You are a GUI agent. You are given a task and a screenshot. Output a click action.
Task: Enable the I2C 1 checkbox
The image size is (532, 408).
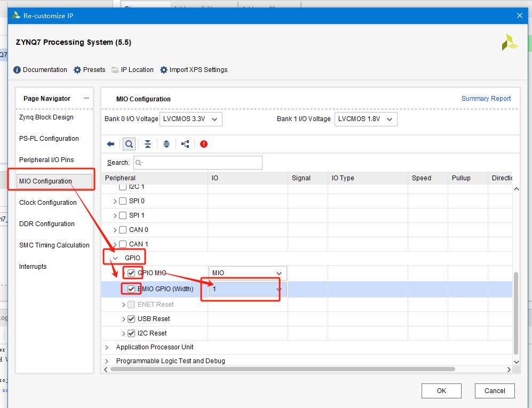click(x=123, y=187)
